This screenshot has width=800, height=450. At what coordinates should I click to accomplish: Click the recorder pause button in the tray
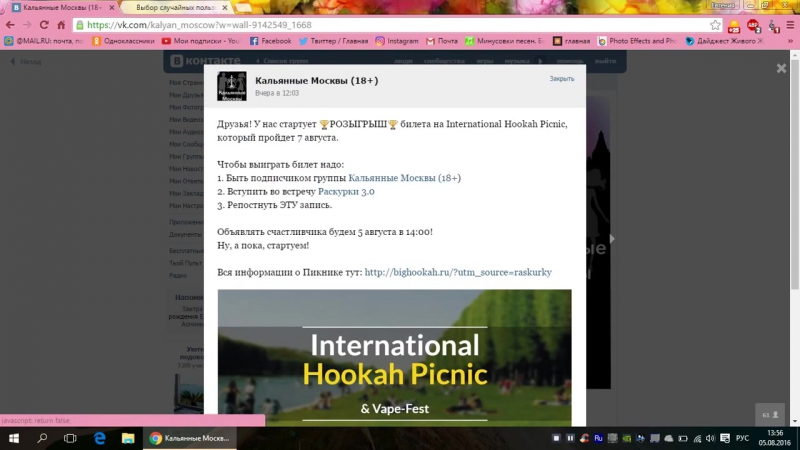(x=570, y=438)
